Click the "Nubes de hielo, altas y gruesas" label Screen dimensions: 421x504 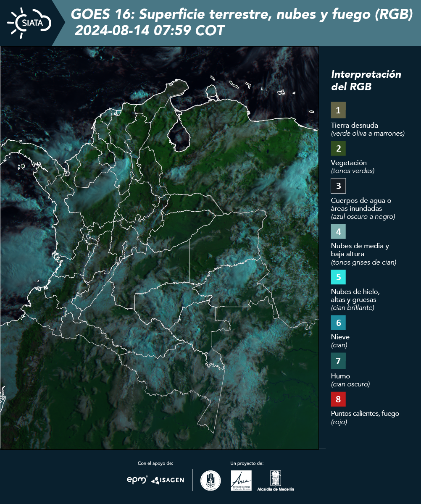pyautogui.click(x=355, y=296)
